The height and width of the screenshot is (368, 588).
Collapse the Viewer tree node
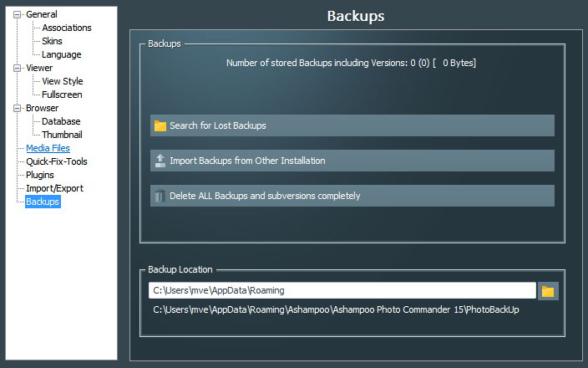coord(18,68)
